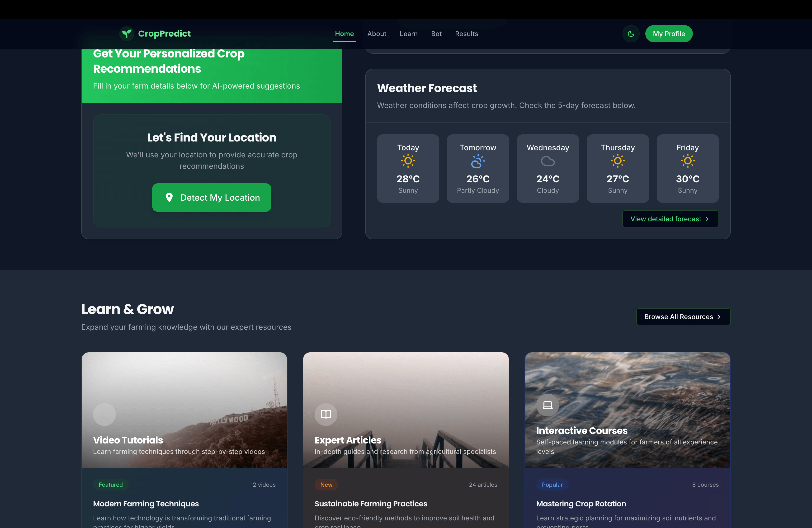Open the Bot page from navigation

pyautogui.click(x=436, y=34)
